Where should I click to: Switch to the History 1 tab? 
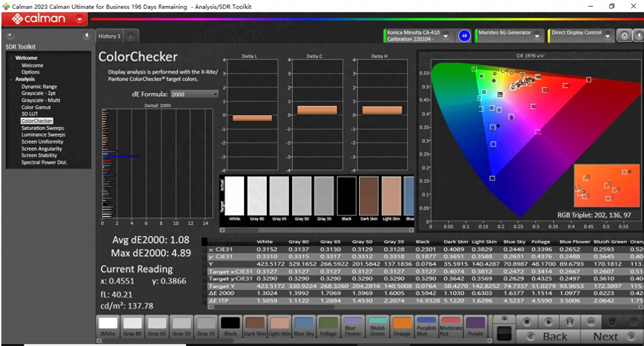click(110, 36)
